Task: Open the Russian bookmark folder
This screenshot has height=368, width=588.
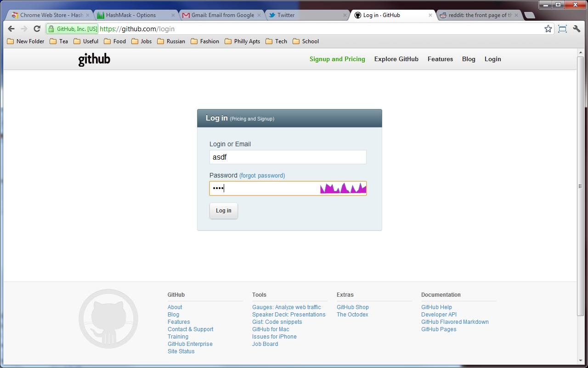Action: click(171, 41)
